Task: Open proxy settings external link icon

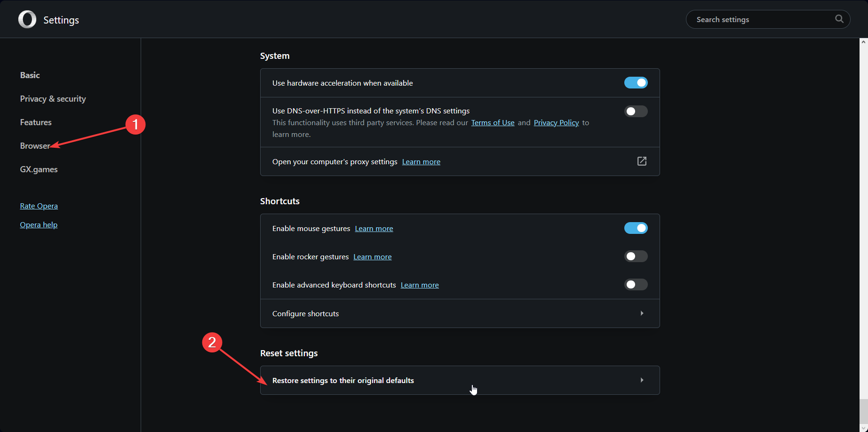Action: 642,161
